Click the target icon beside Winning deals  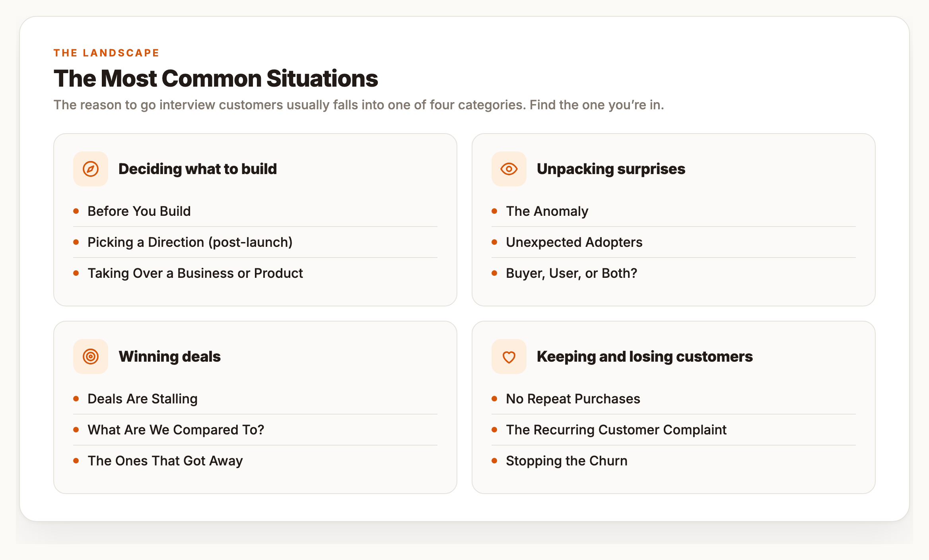pos(91,357)
